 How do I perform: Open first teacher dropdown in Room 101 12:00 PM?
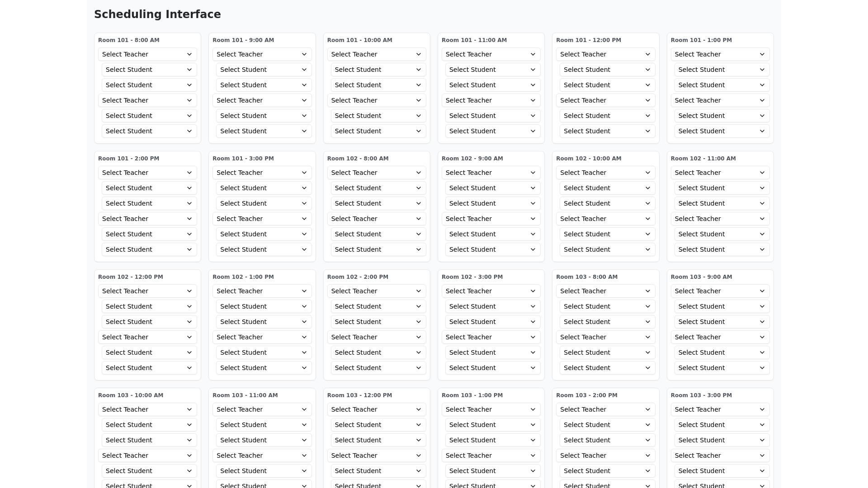(x=605, y=54)
